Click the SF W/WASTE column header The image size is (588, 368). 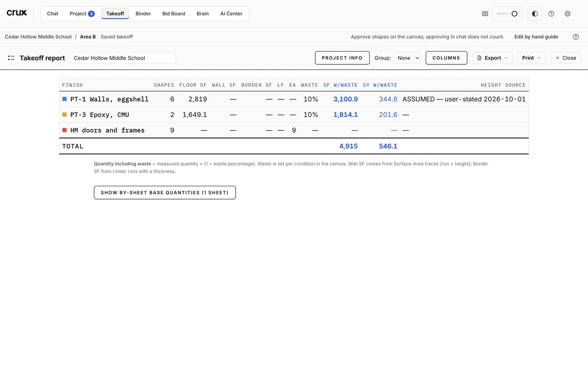[x=340, y=85]
